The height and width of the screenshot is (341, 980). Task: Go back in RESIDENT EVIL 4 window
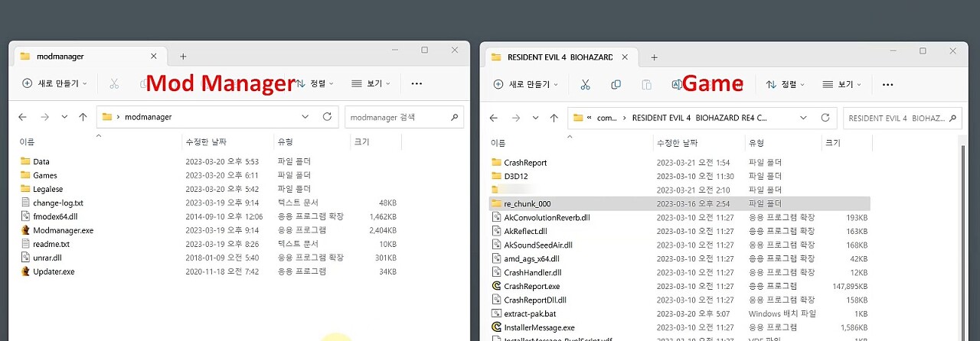494,118
